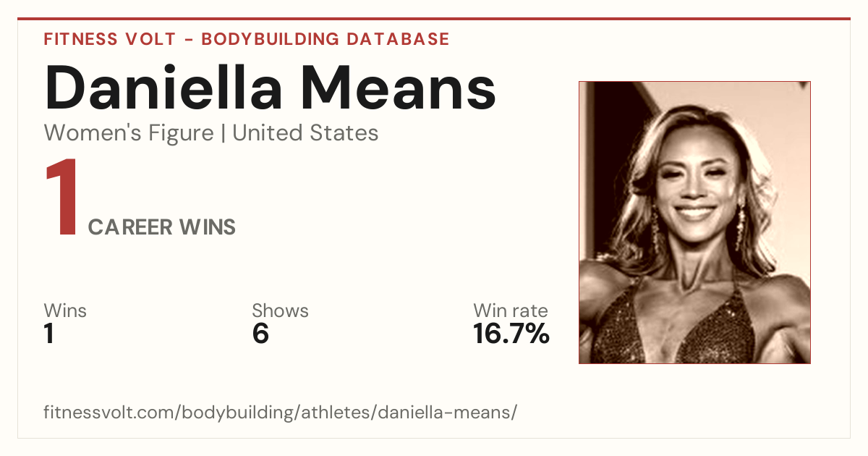
Task: Click the Fitness Volt - Bodybuilding Database header
Action: [247, 39]
